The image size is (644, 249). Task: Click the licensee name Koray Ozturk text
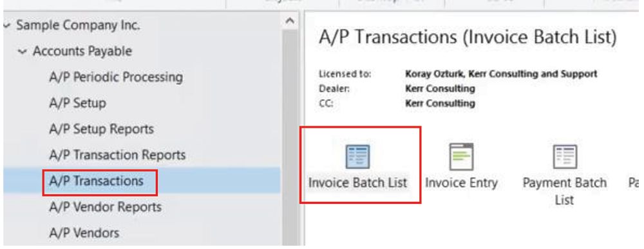(501, 74)
